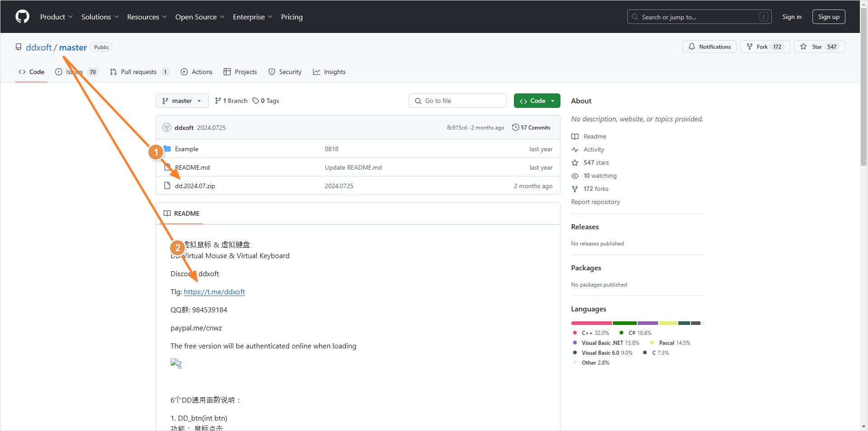Click the C# 18.6% language link
This screenshot has width=868, height=431.
635,333
